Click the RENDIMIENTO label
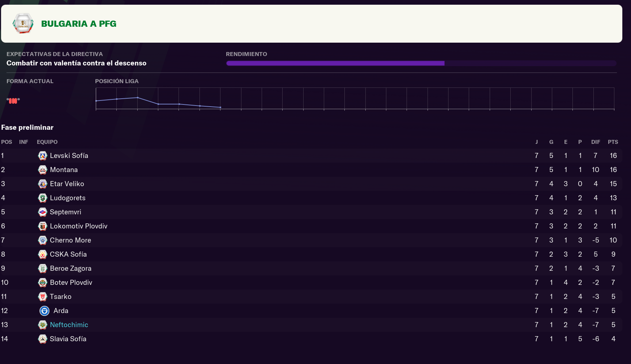Image resolution: width=631 pixels, height=364 pixels. pos(246,54)
